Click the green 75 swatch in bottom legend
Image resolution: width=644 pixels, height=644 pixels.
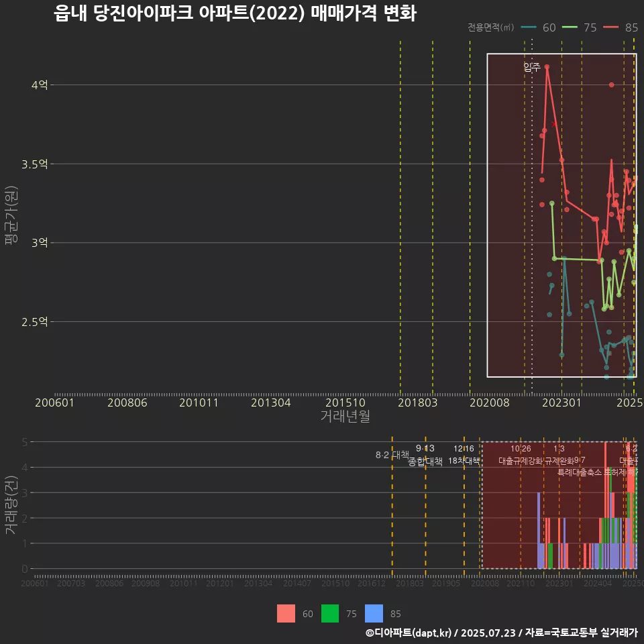tap(330, 613)
